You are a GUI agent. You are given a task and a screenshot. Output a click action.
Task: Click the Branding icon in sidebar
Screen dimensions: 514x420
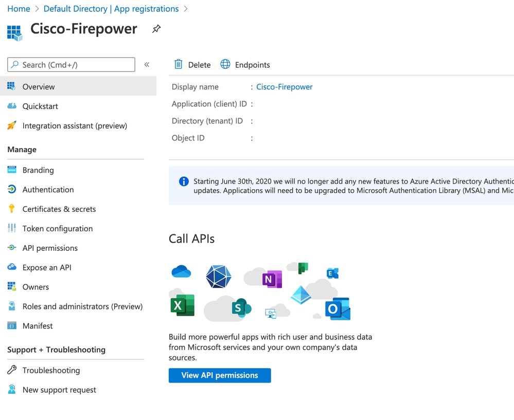(12, 170)
